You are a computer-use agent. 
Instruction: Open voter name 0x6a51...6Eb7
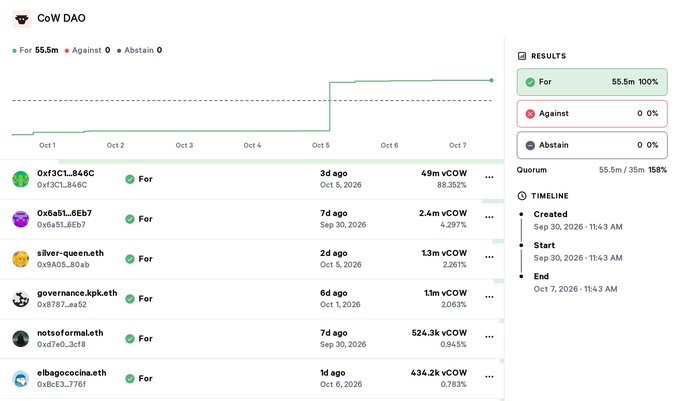[64, 213]
